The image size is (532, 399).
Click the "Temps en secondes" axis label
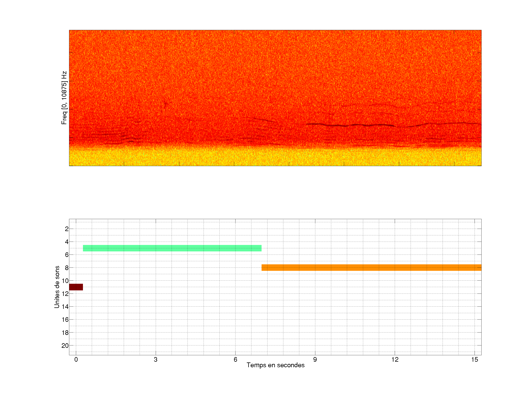(x=275, y=365)
